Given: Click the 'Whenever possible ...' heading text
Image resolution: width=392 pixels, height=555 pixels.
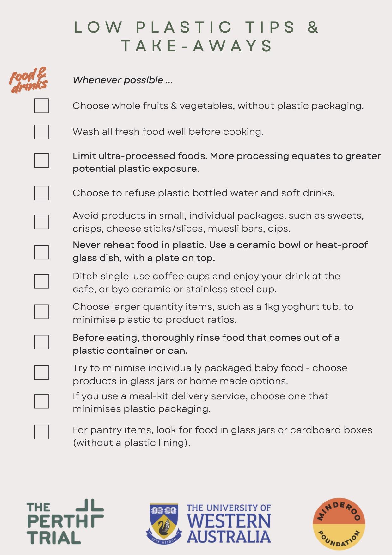Looking at the screenshot, I should (x=123, y=80).
